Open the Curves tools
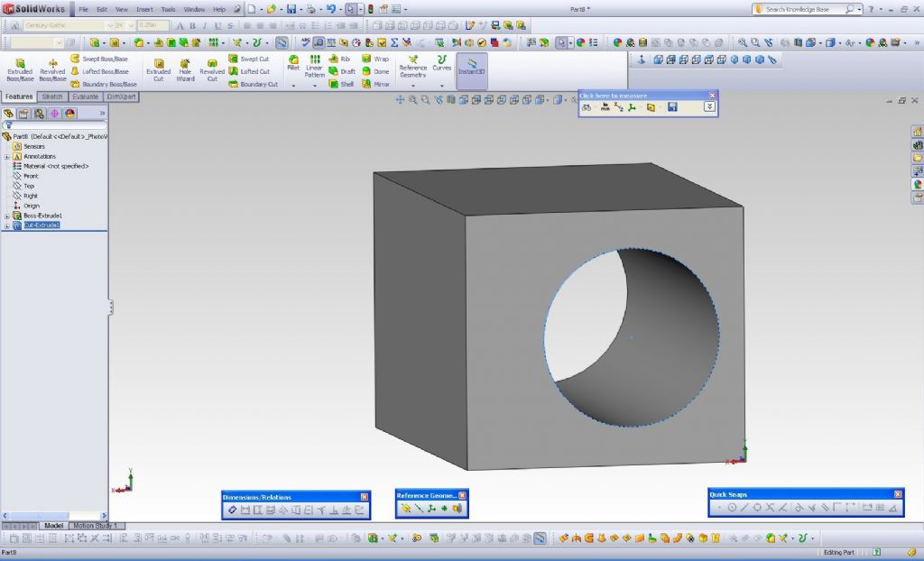 pos(441,63)
